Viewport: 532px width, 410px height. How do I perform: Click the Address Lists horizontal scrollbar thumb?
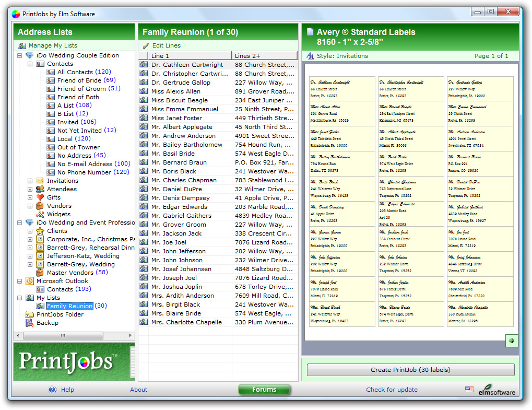(x=63, y=335)
